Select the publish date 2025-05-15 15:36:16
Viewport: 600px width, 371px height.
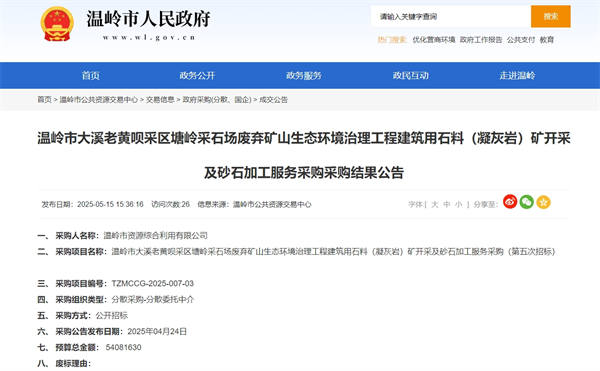pos(110,205)
